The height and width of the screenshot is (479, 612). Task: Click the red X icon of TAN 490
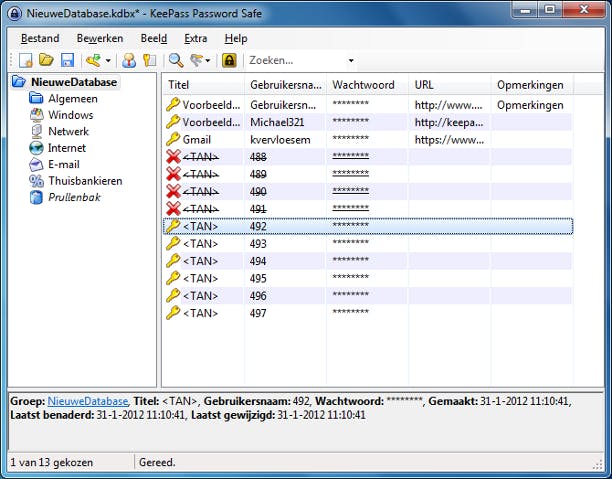tap(173, 191)
